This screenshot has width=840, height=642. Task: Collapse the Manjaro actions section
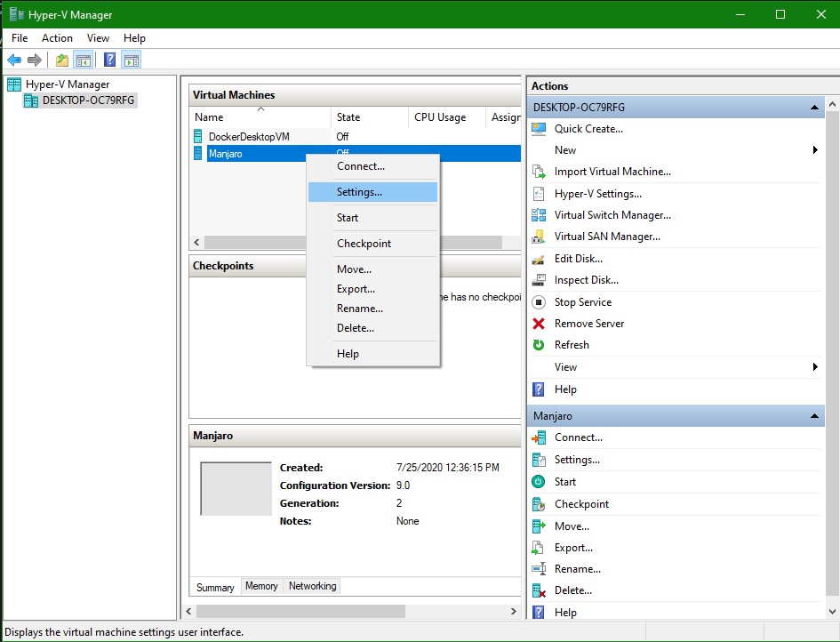pos(814,416)
